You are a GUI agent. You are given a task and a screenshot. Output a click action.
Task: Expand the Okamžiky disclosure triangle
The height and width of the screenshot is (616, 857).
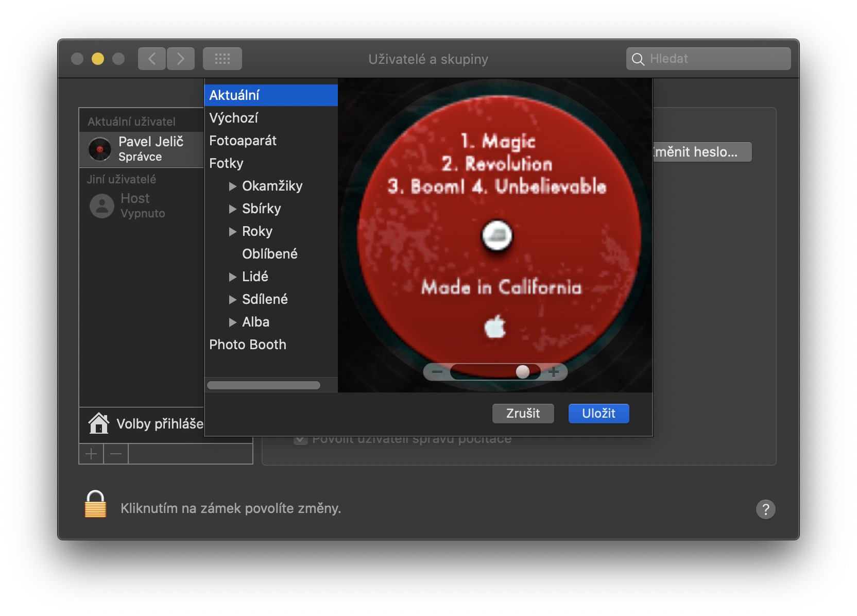233,186
